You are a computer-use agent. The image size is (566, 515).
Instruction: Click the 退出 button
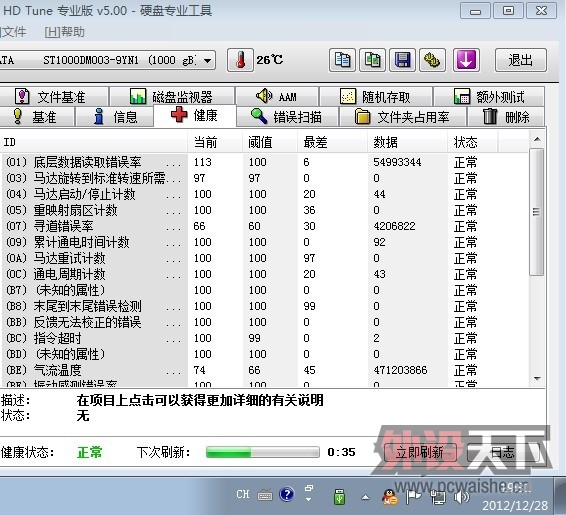[x=521, y=60]
